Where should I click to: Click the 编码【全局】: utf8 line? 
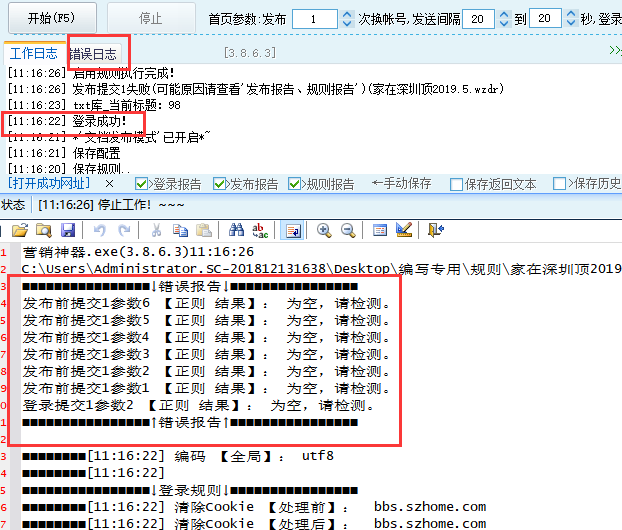[x=178, y=456]
